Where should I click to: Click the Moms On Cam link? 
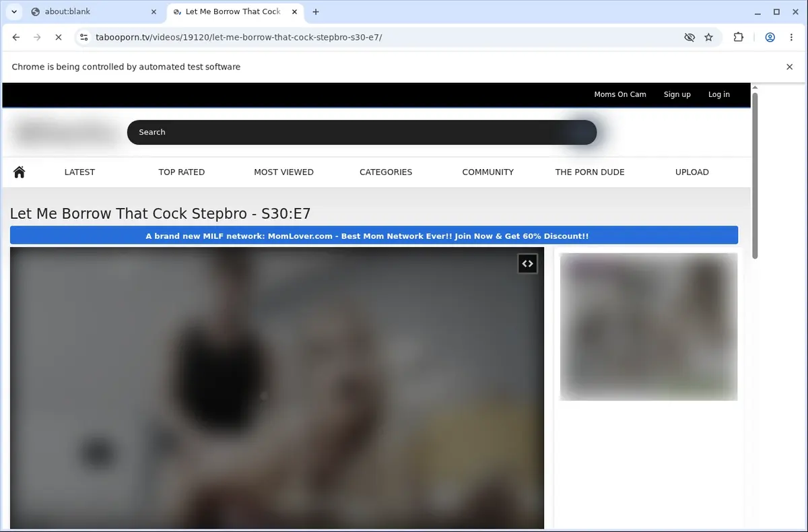(620, 94)
